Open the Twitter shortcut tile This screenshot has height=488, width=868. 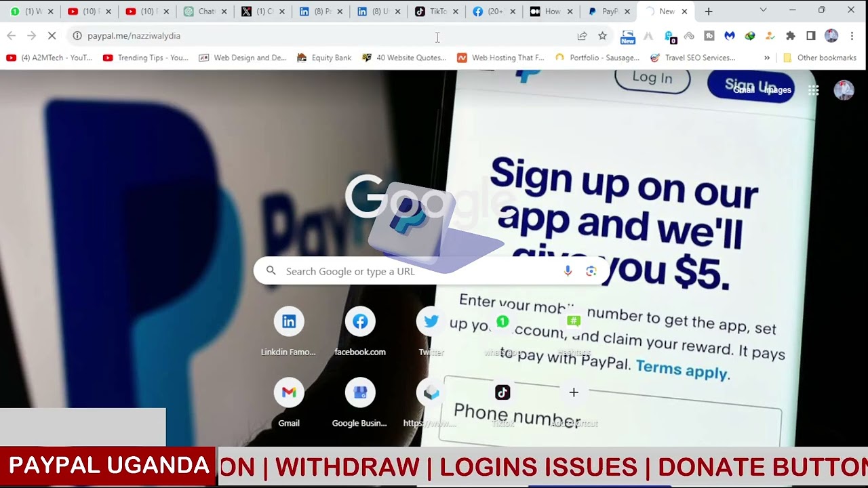(431, 331)
